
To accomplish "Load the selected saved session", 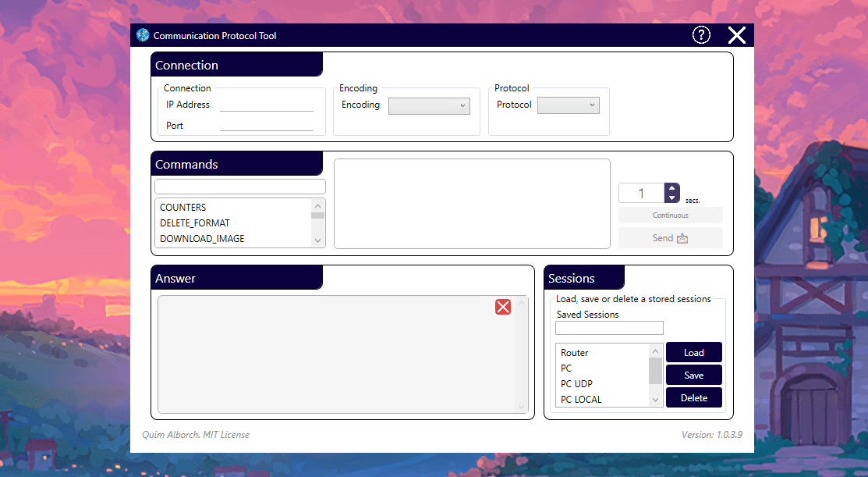I will [x=693, y=352].
